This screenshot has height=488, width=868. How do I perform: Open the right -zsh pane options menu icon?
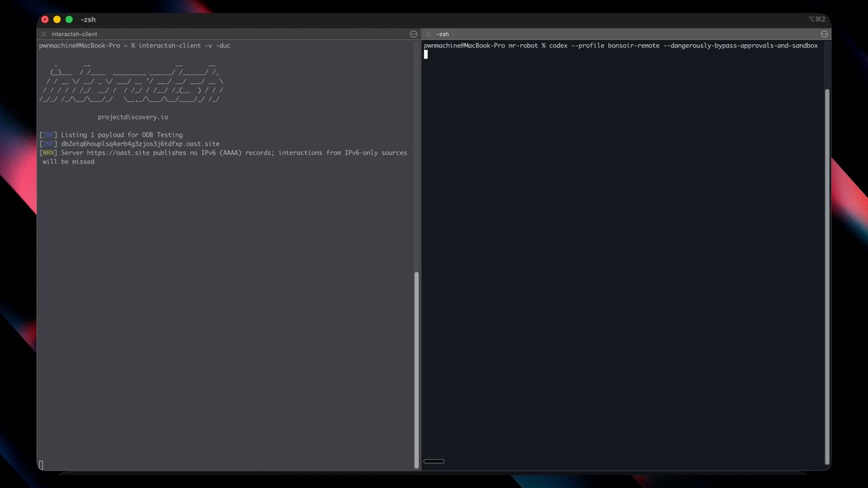coord(825,34)
